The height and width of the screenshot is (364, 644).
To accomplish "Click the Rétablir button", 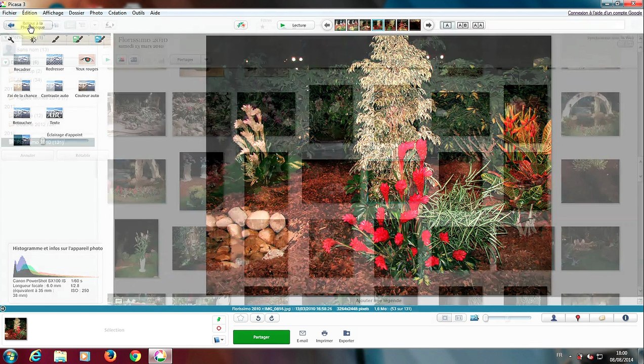I will pos(83,155).
